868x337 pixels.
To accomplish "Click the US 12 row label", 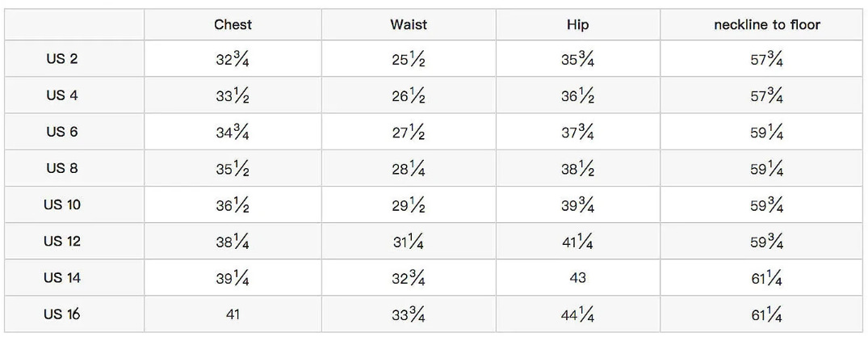I will [62, 241].
